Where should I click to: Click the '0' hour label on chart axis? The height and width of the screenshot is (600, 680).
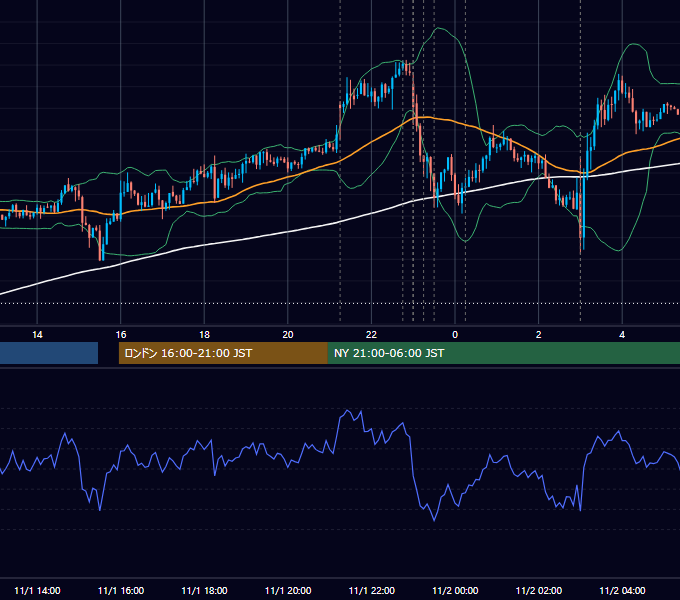click(x=455, y=335)
